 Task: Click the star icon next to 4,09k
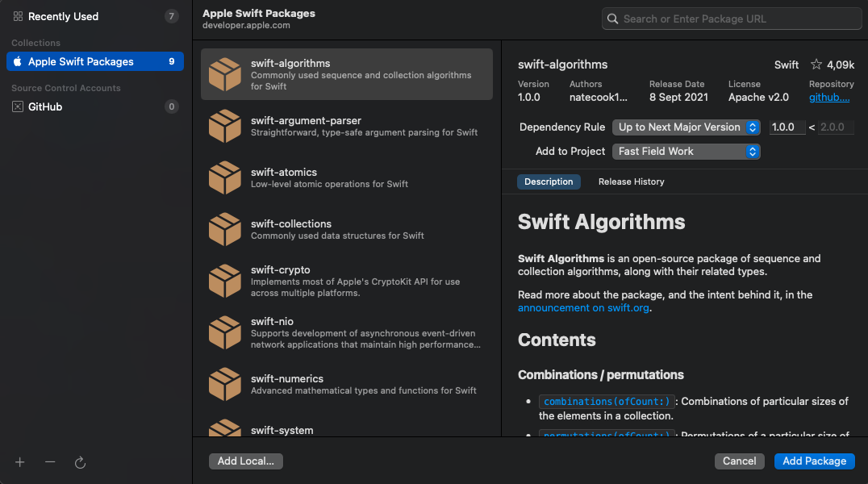click(x=816, y=65)
